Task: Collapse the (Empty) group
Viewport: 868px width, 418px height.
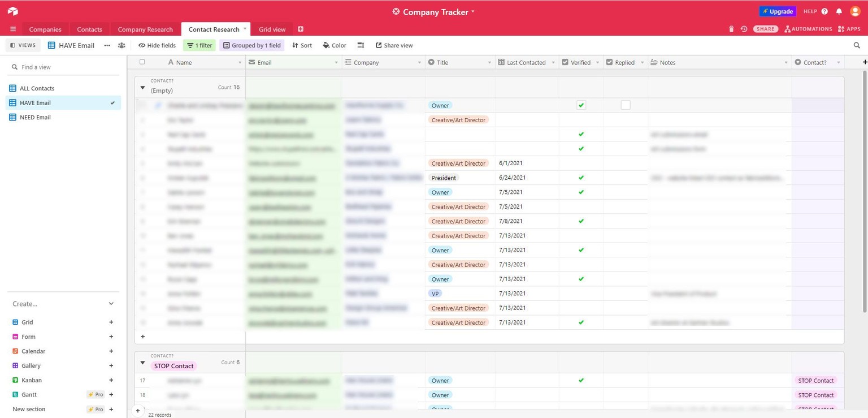Action: point(142,88)
